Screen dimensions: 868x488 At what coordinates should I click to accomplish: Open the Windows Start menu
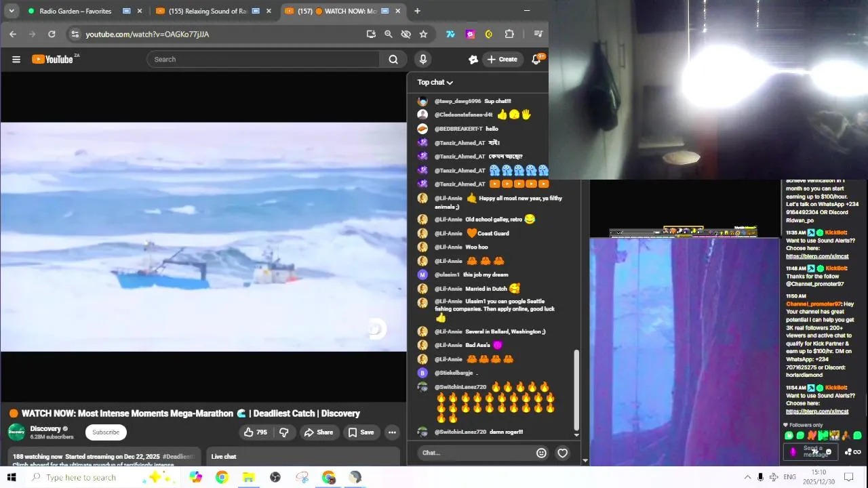point(12,477)
